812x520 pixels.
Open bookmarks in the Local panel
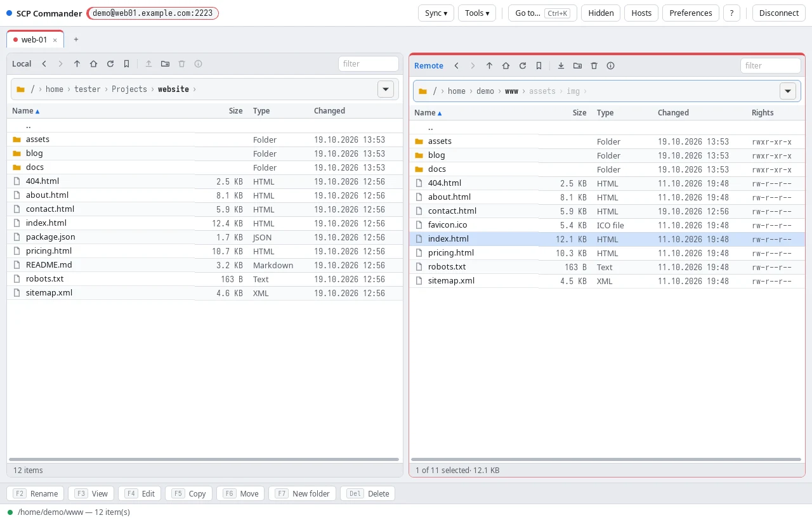point(126,63)
